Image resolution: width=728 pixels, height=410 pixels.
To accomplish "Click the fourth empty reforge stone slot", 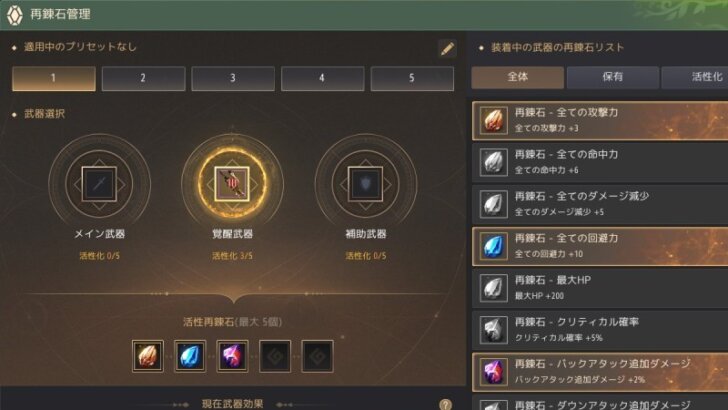I will coord(275,356).
